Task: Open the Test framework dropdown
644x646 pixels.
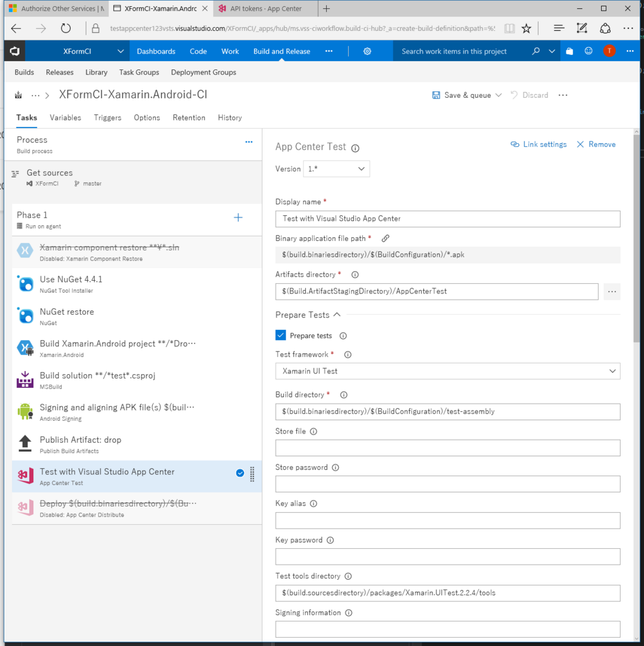Action: [447, 371]
